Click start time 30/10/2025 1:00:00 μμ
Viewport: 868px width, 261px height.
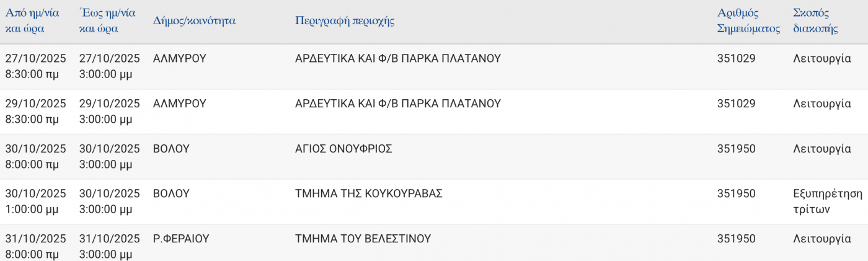35,201
